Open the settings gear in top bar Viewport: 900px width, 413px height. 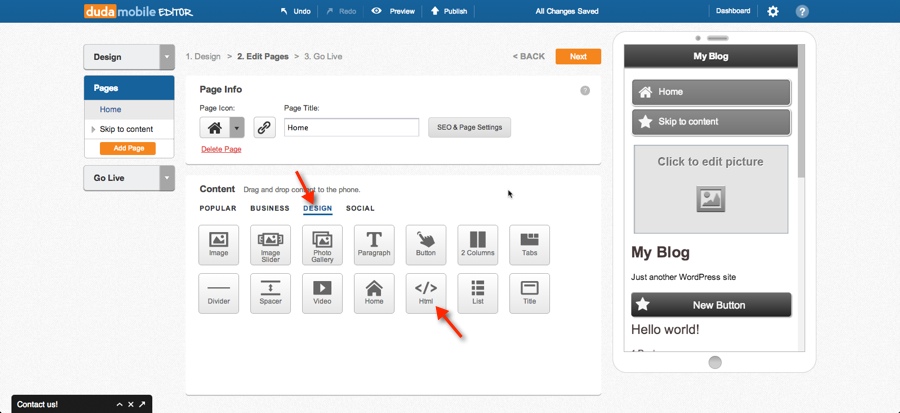click(773, 11)
